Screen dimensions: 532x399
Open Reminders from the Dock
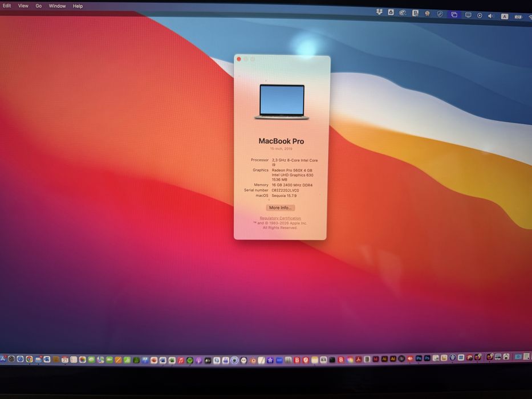pyautogui.click(x=74, y=360)
